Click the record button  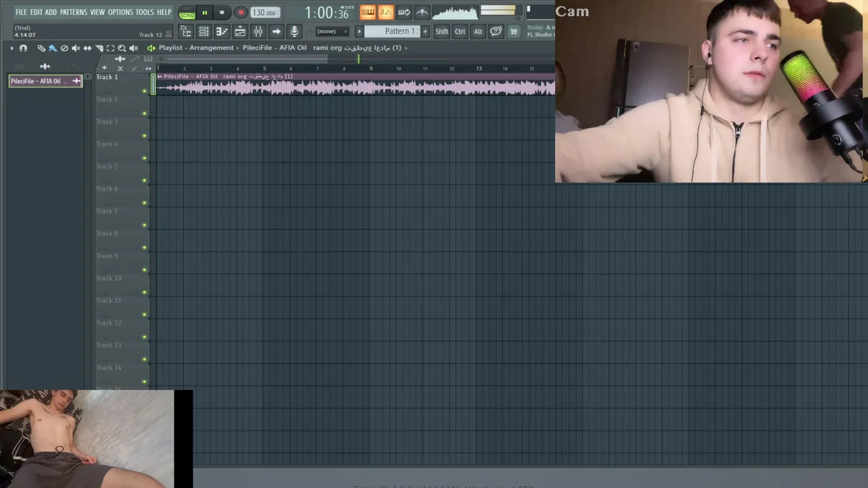tap(241, 12)
